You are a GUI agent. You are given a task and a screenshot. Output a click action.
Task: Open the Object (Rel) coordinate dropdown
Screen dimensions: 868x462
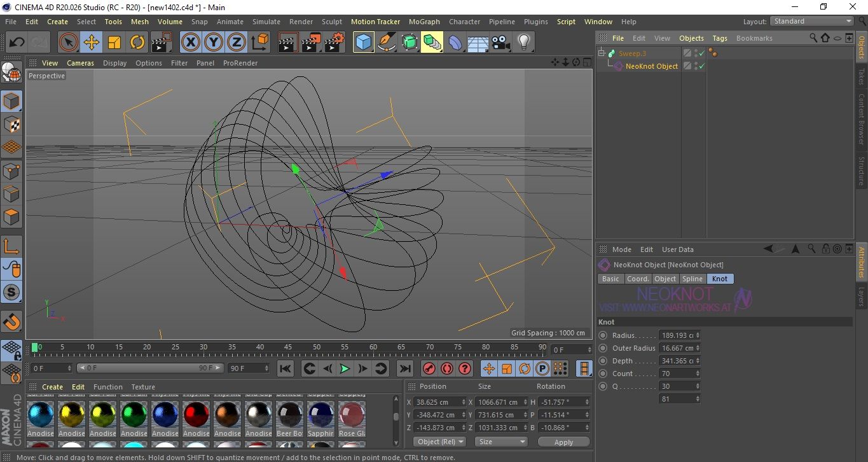[439, 442]
